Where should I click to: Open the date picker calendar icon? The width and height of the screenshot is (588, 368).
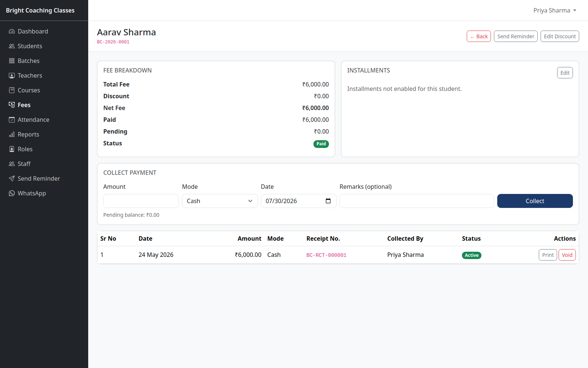click(x=328, y=201)
